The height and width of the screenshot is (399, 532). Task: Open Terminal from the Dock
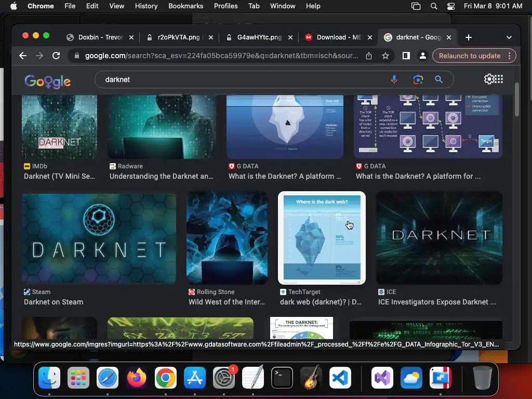(x=282, y=378)
